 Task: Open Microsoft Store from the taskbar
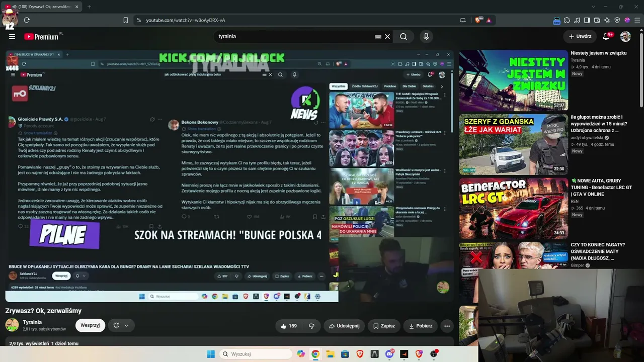tap(345, 354)
